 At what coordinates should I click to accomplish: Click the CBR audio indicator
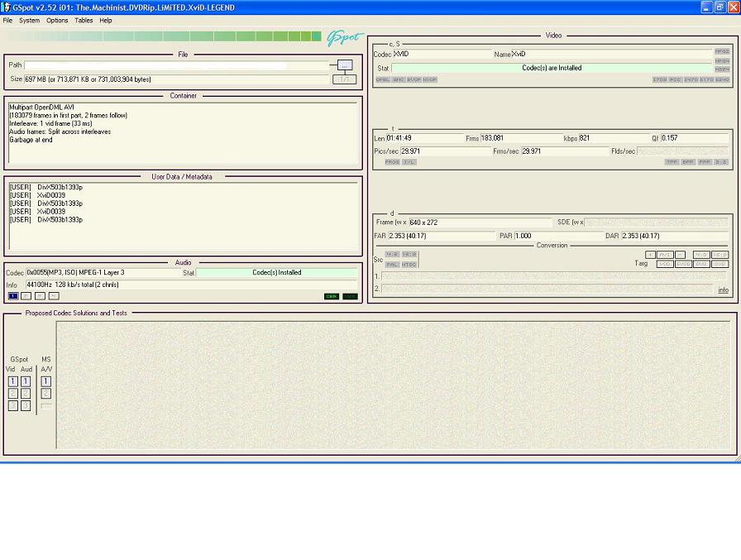(332, 296)
